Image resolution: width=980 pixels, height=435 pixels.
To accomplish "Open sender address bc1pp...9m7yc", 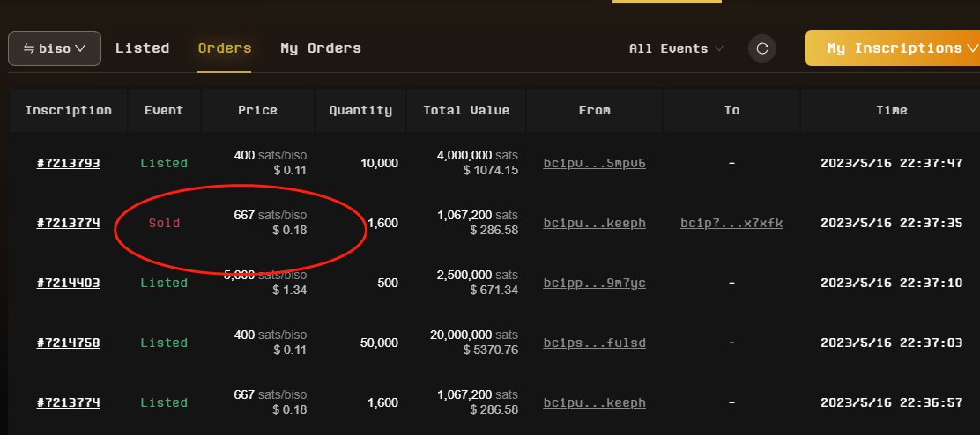I will pyautogui.click(x=594, y=284).
